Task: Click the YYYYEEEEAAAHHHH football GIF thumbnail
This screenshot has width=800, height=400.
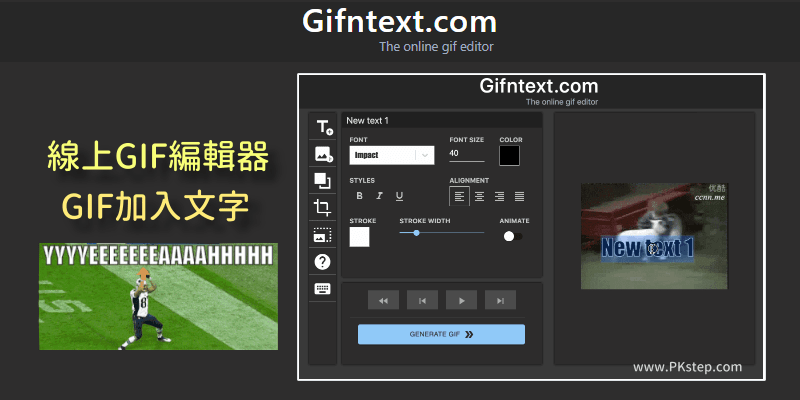Action: (x=159, y=296)
